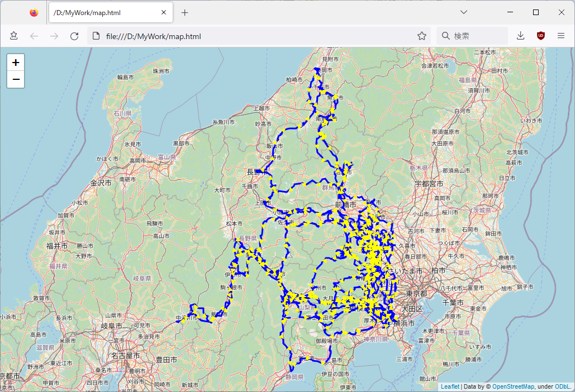Switch to the map.html tab
The width and height of the screenshot is (575, 392).
point(101,12)
